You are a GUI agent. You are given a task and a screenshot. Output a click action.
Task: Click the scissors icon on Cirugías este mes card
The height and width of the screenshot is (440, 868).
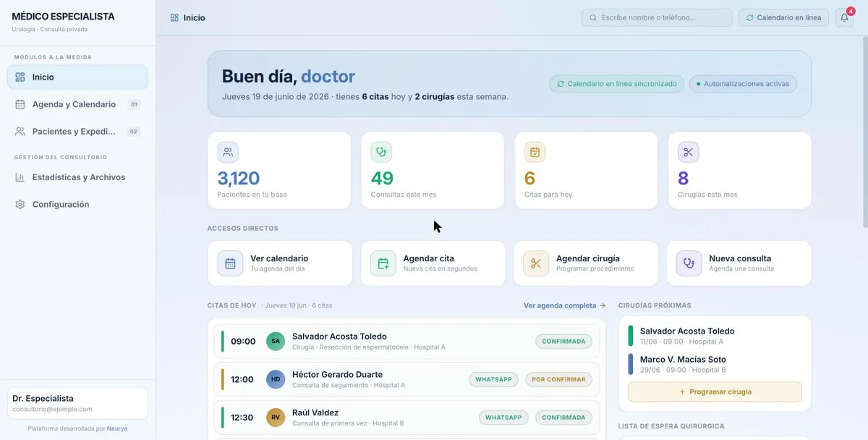[688, 152]
